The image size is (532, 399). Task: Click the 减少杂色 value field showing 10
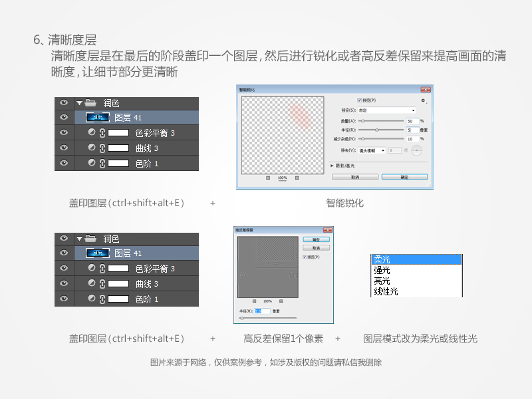click(412, 139)
